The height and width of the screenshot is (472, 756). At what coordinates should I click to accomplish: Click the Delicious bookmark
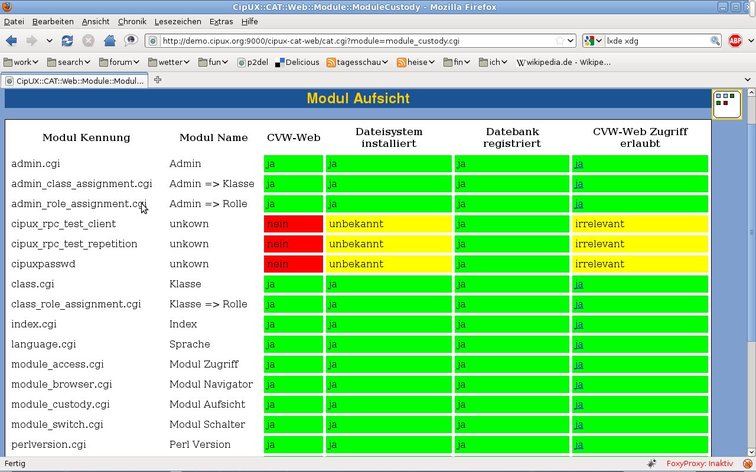[297, 62]
